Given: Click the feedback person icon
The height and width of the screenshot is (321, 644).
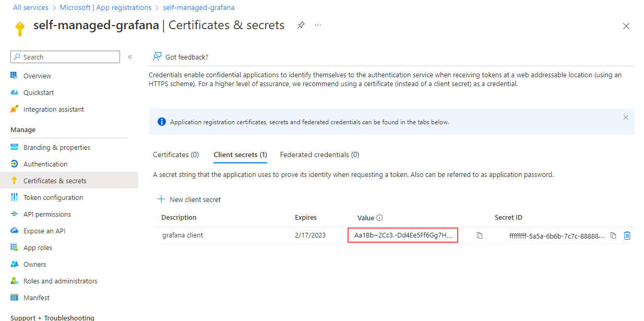Looking at the screenshot, I should (157, 57).
